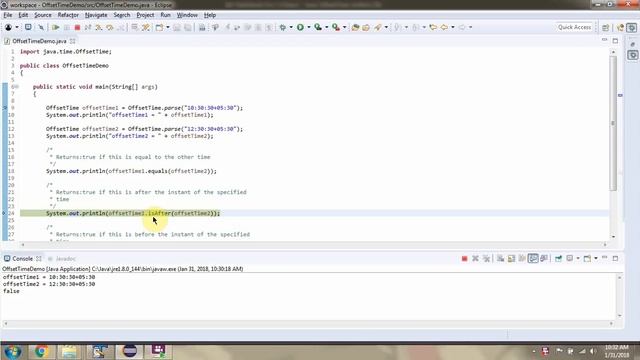Image resolution: width=640 pixels, height=360 pixels.
Task: Click the New wizard icon in toolbar
Action: pyautogui.click(x=159, y=27)
